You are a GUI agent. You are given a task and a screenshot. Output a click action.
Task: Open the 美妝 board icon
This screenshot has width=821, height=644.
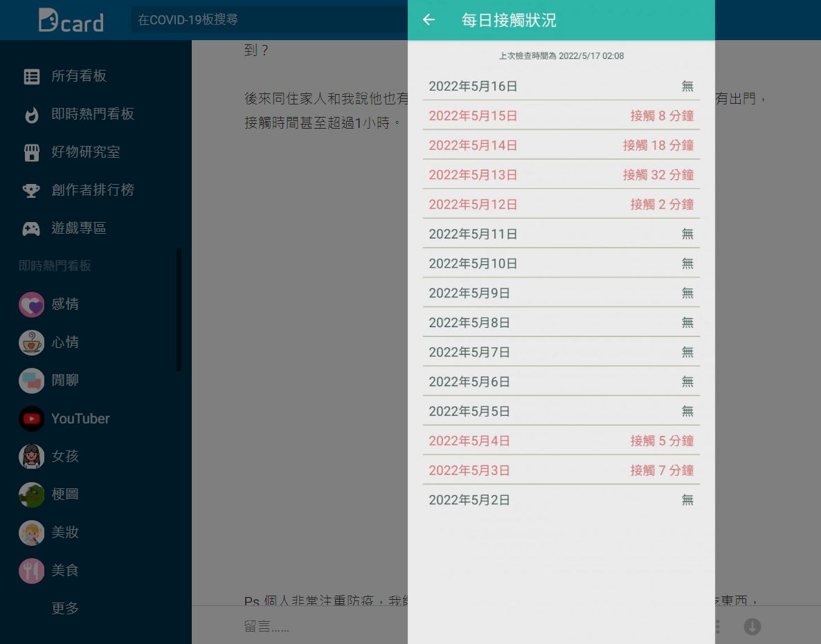point(31,533)
